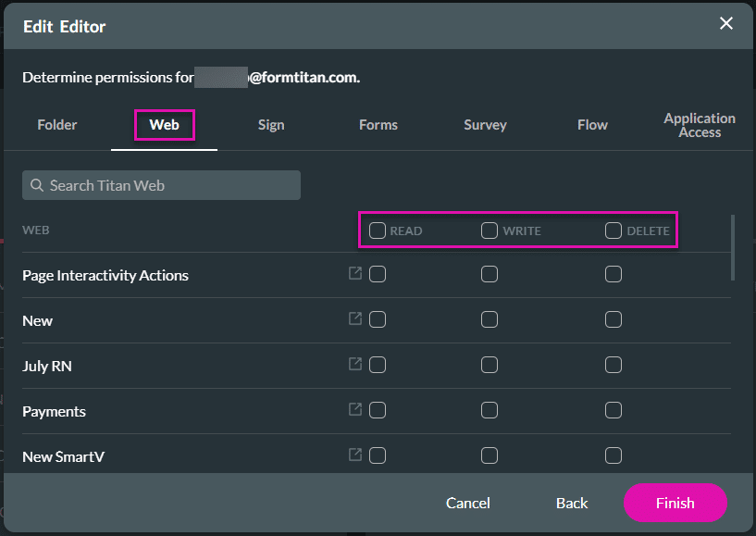756x536 pixels.
Task: Check the DELETE select-all header checkbox
Action: coord(613,231)
